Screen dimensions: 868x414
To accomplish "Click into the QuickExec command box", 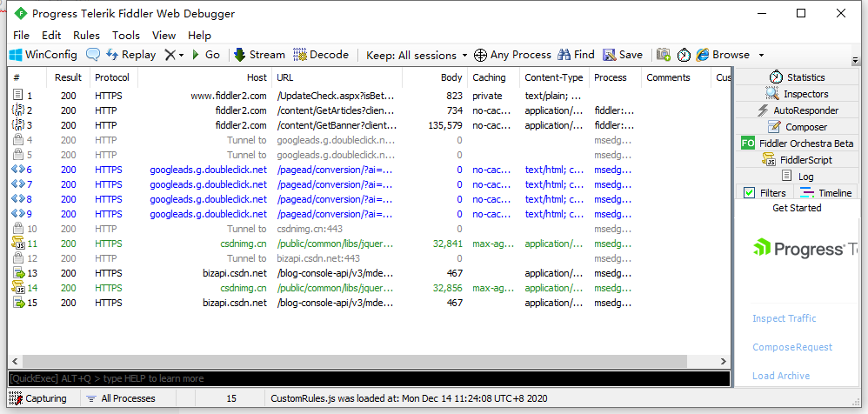I will coord(369,378).
